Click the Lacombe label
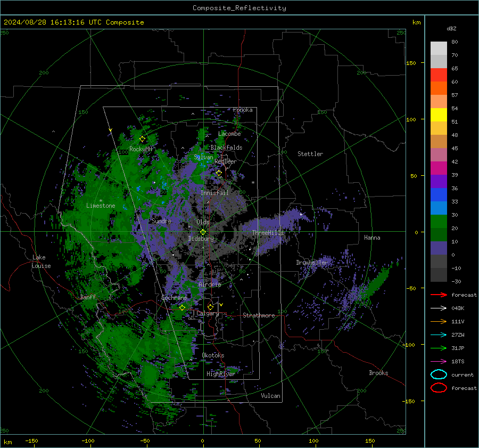The image size is (479, 448). tap(229, 134)
